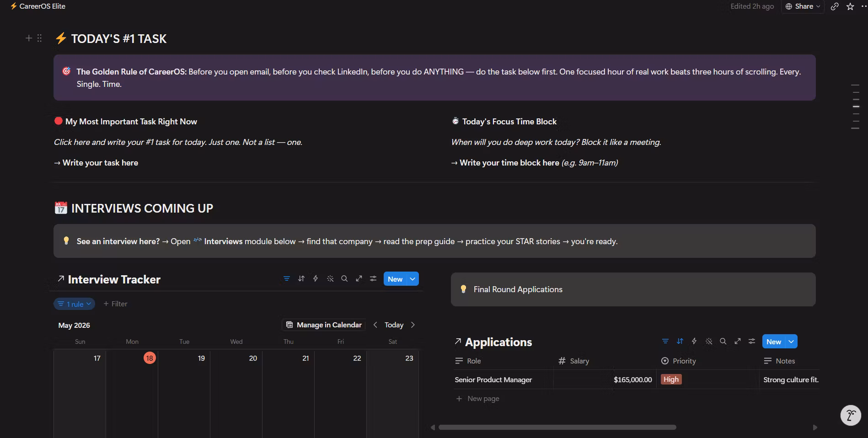
Task: Create a New Applications entry
Action: [774, 342]
